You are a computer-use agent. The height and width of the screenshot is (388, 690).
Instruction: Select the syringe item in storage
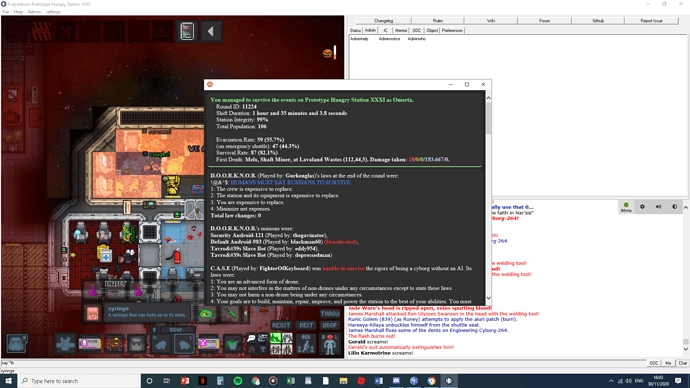click(230, 313)
